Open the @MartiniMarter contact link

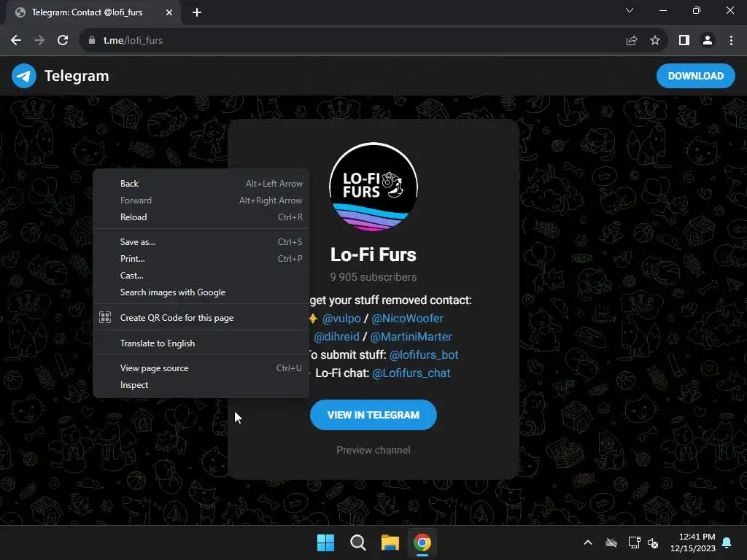(x=411, y=337)
